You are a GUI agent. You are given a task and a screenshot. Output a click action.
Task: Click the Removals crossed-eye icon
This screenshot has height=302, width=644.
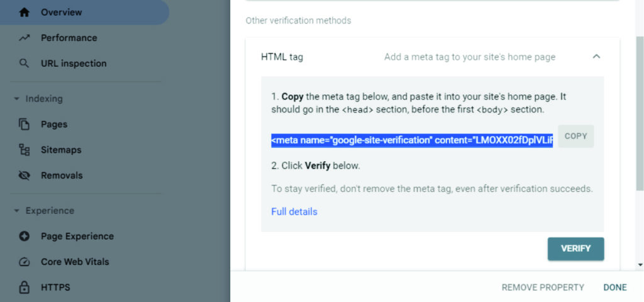25,176
